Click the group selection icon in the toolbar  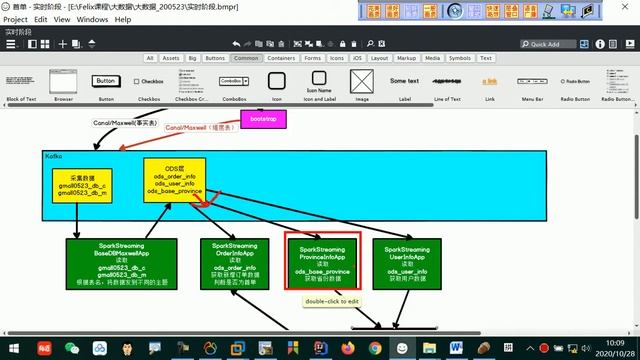(x=298, y=44)
